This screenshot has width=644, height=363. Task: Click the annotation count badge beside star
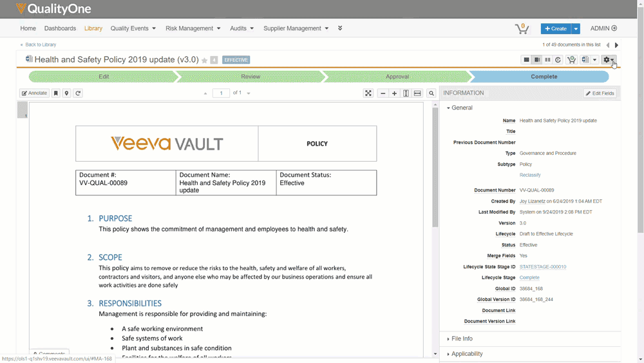click(214, 61)
